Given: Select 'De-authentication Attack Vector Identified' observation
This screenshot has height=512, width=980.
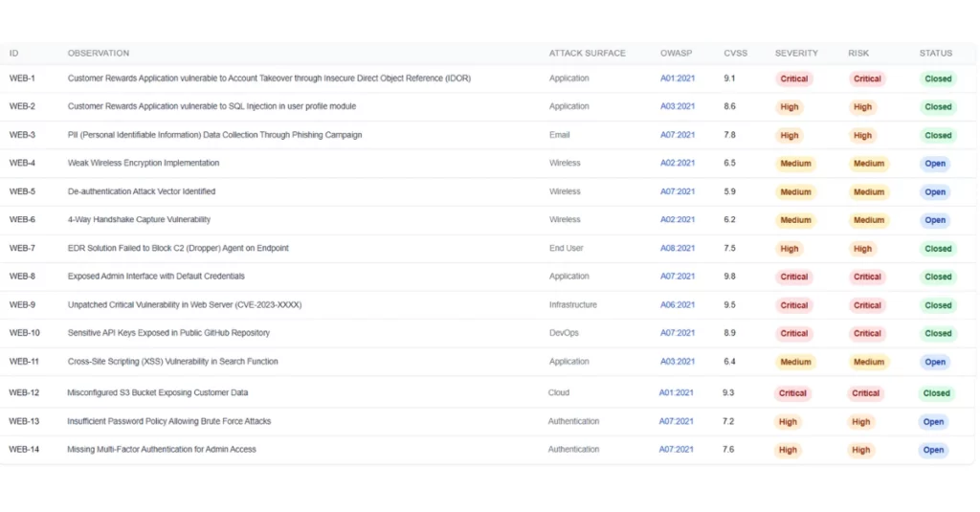Looking at the screenshot, I should point(142,191).
